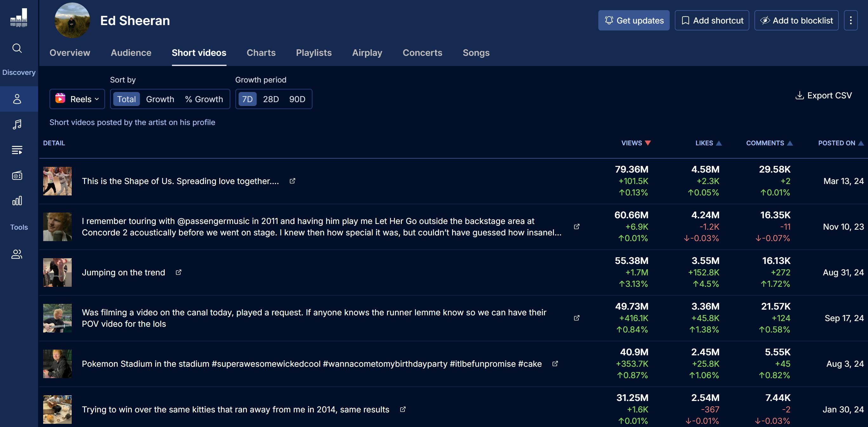Open the people group Tools icon
This screenshot has width=868, height=427.
17,254
